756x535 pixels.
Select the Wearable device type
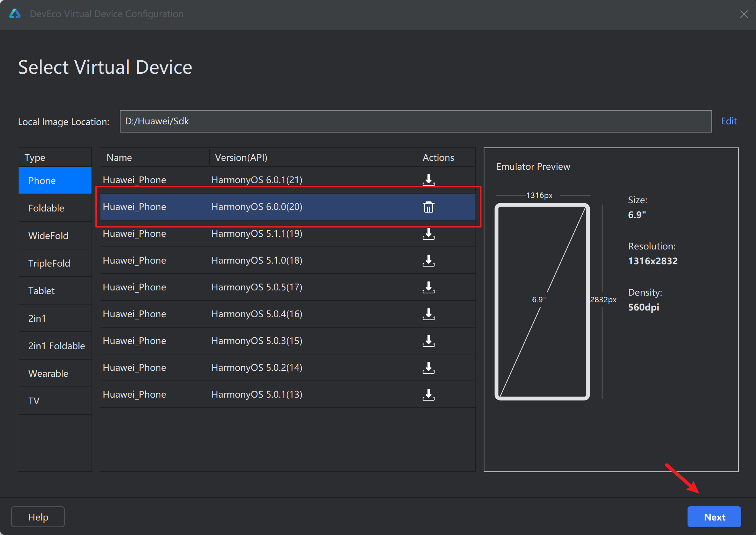(x=48, y=373)
